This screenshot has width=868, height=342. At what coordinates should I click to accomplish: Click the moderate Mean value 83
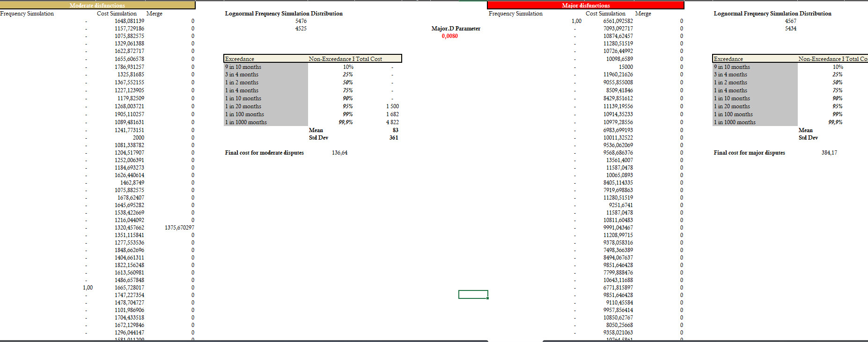[x=395, y=130]
